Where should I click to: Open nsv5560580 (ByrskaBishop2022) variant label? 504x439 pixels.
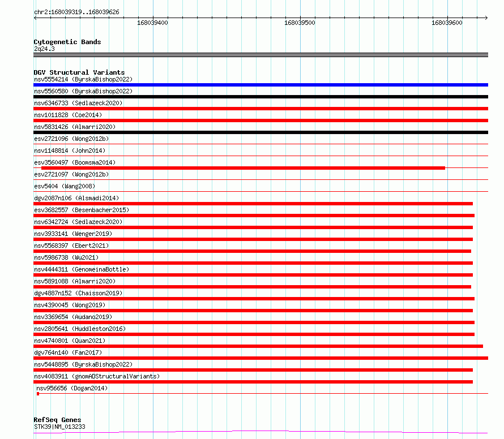(83, 91)
